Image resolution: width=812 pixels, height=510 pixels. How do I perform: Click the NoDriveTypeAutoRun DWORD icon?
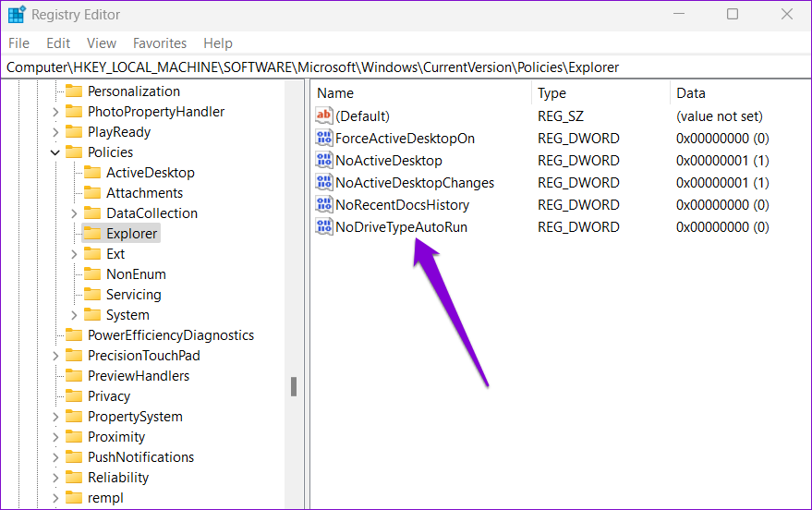click(324, 227)
